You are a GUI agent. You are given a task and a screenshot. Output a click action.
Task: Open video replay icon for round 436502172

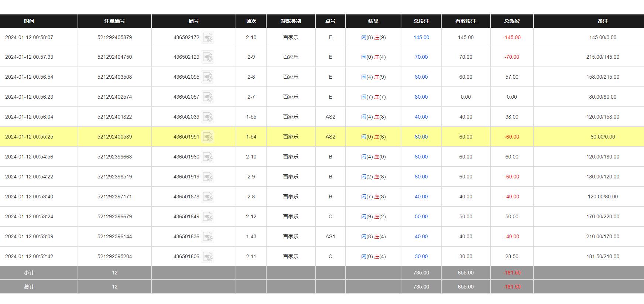tap(208, 38)
